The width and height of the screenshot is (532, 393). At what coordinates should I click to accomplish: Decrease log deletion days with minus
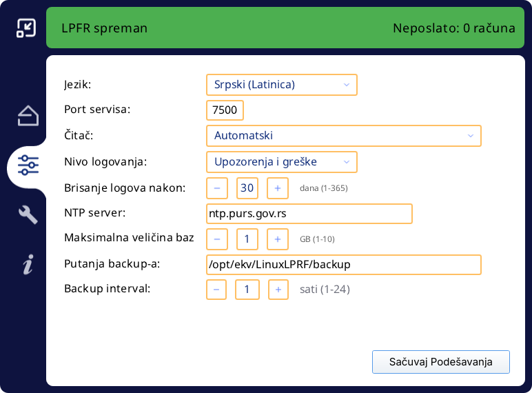[x=216, y=188]
